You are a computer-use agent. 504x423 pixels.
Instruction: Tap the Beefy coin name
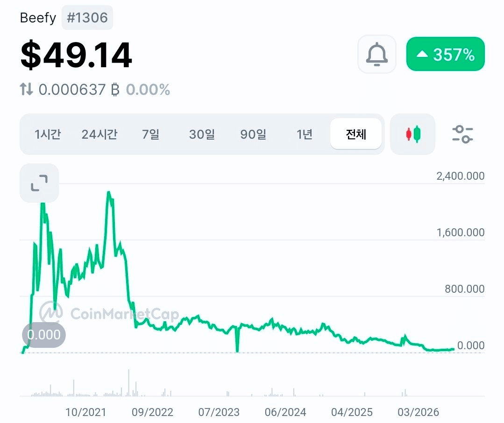[x=38, y=17]
